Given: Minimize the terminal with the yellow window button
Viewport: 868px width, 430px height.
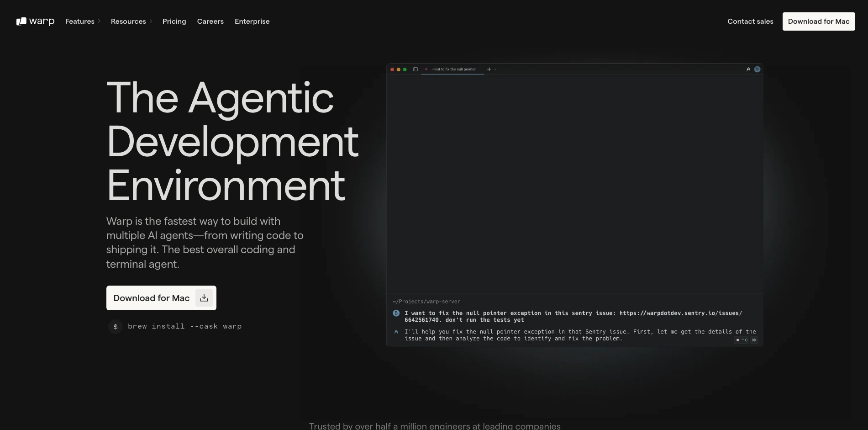Looking at the screenshot, I should point(399,69).
